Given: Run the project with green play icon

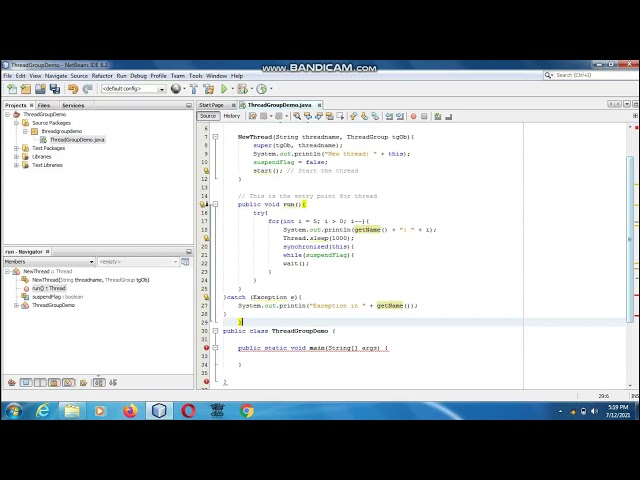Looking at the screenshot, I should [x=224, y=89].
